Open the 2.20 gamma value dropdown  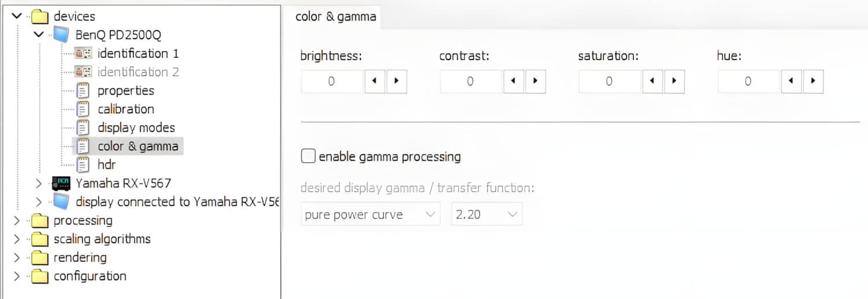487,214
